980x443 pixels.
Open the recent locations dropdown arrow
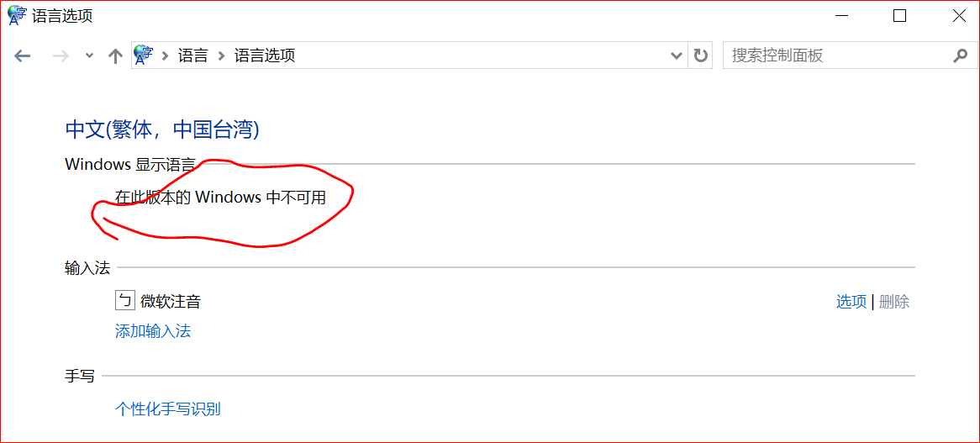tap(89, 56)
